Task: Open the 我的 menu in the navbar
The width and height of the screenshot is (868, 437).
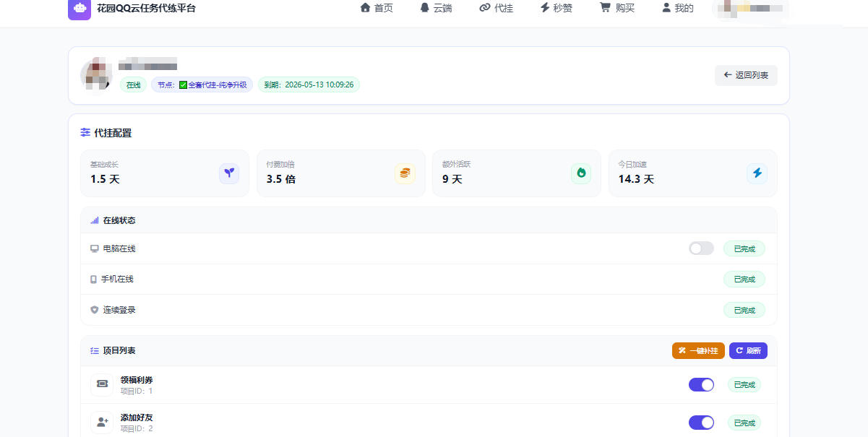Action: click(x=675, y=9)
